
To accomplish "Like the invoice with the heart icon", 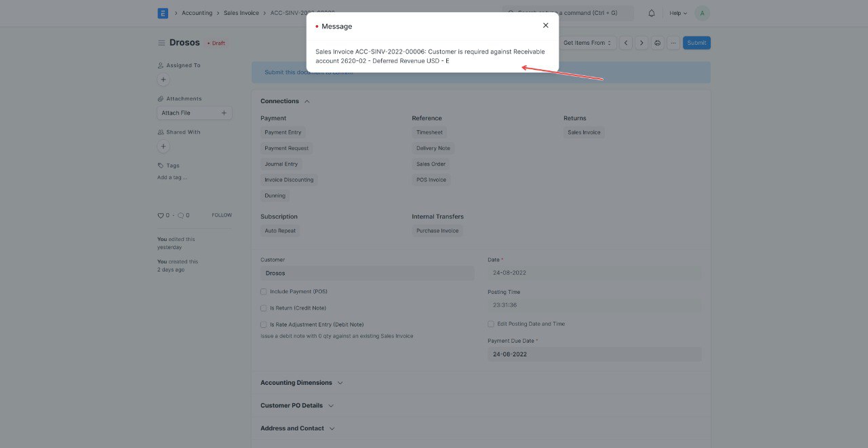I will click(x=160, y=214).
